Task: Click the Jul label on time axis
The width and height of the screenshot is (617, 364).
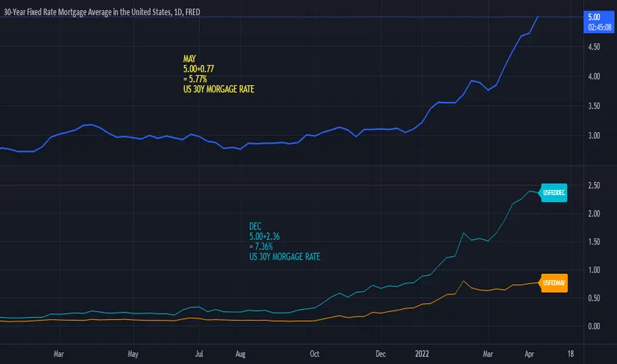Action: (199, 354)
